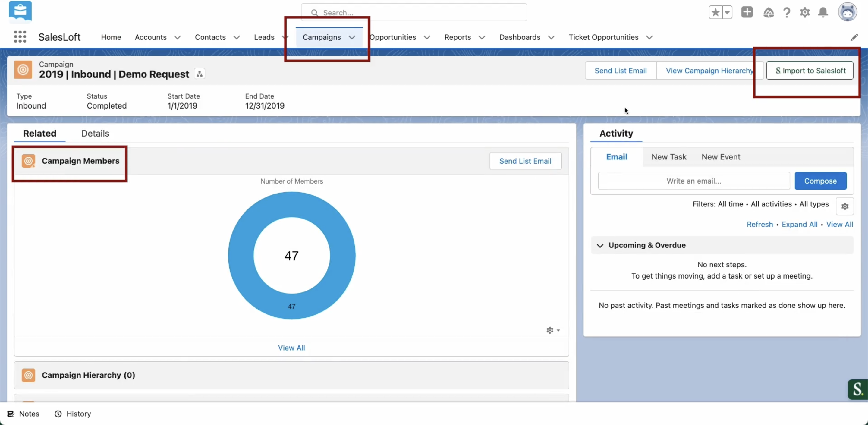Open the Salesloft floating S widget

tap(857, 389)
